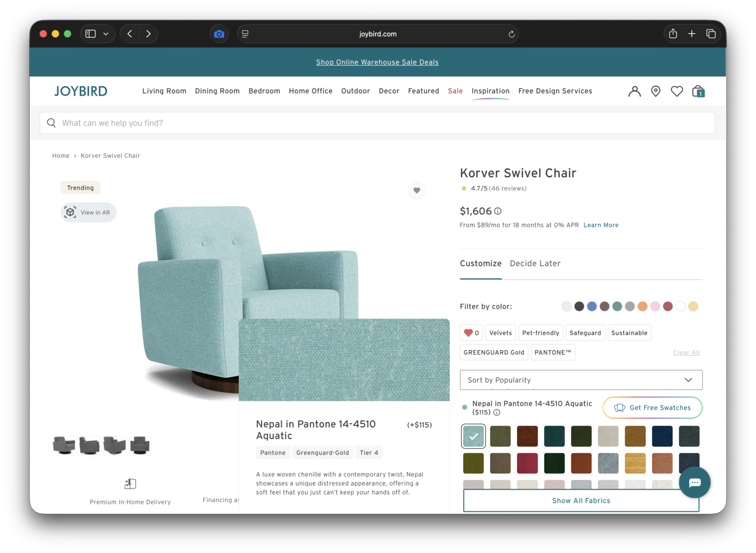Click the search field to find products
The image size is (756, 553).
click(x=377, y=123)
